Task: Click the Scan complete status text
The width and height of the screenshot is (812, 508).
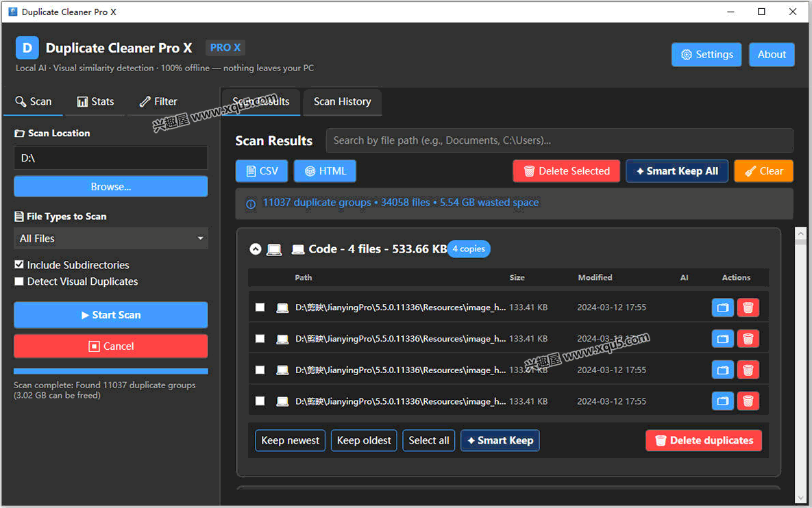Action: [x=105, y=390]
